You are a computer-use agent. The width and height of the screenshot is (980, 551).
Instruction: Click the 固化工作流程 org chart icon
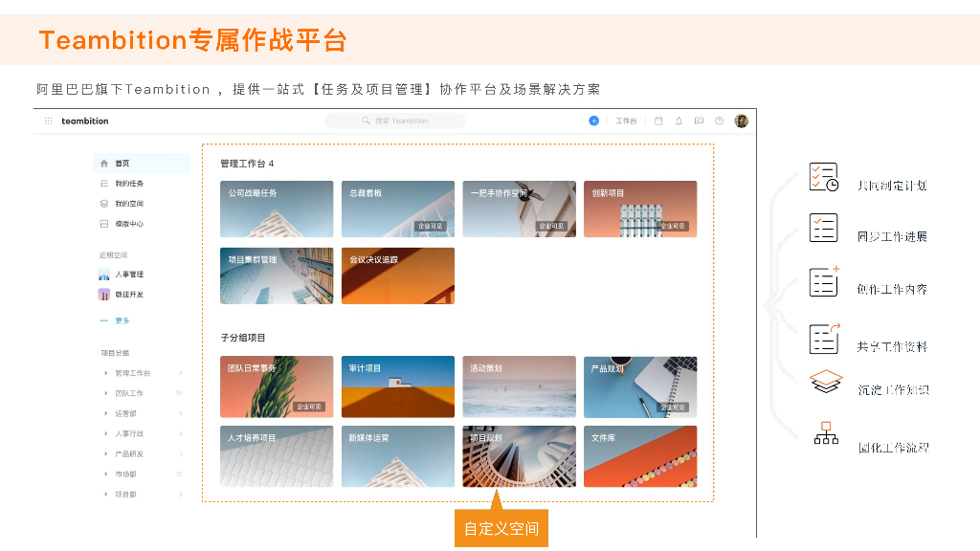[x=826, y=433]
